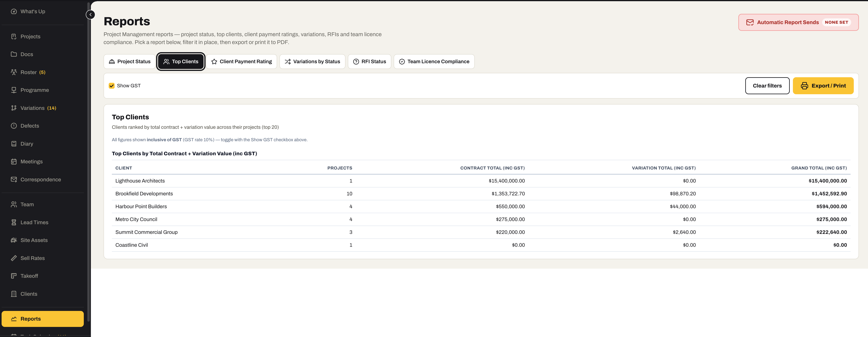Uncheck the Show GST checkbox
Image resolution: width=868 pixels, height=337 pixels.
click(x=111, y=86)
